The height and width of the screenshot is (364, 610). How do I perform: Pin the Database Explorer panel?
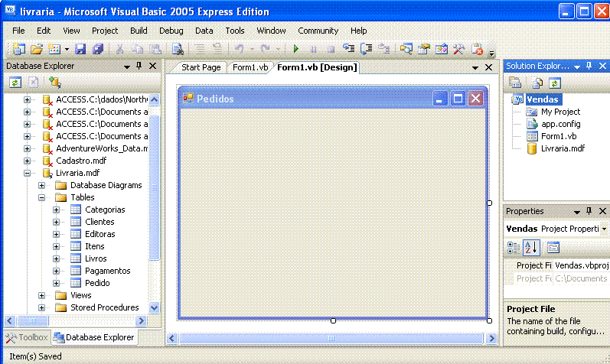coord(139,66)
